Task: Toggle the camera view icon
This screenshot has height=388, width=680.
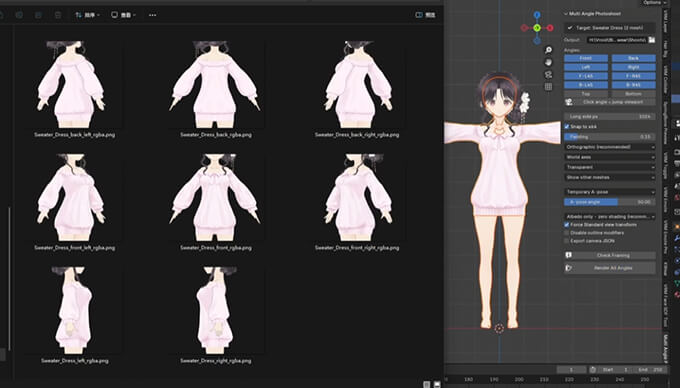Action: [x=549, y=75]
